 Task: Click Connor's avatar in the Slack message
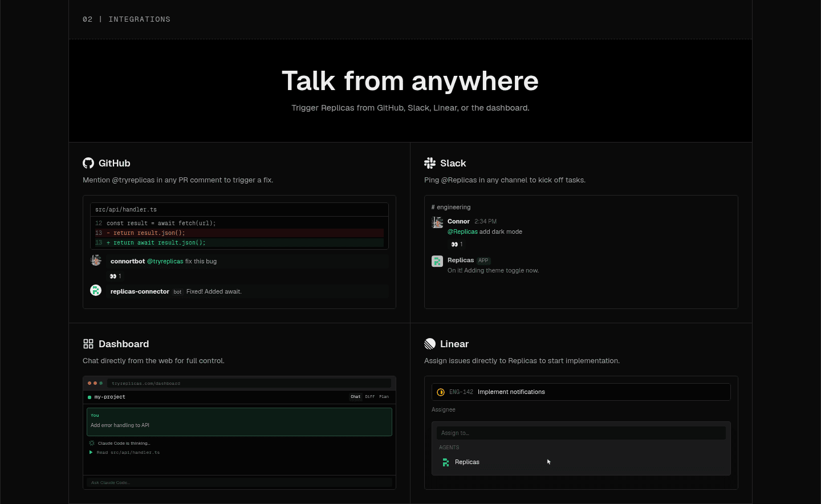click(x=437, y=222)
